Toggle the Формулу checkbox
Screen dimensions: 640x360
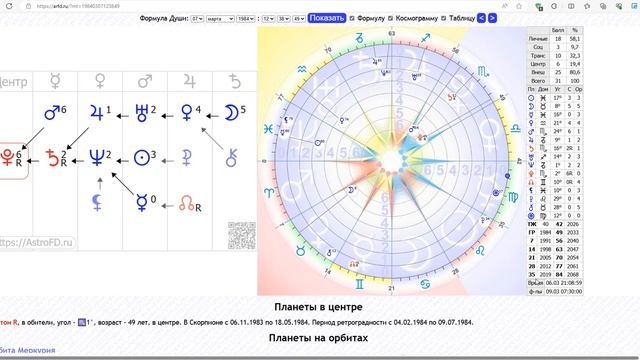352,18
